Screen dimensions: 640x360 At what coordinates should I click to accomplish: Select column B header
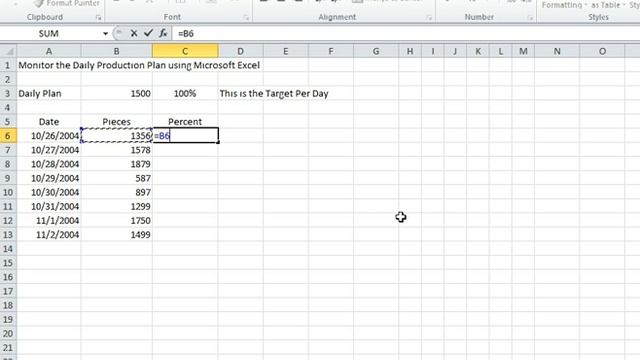click(116, 51)
